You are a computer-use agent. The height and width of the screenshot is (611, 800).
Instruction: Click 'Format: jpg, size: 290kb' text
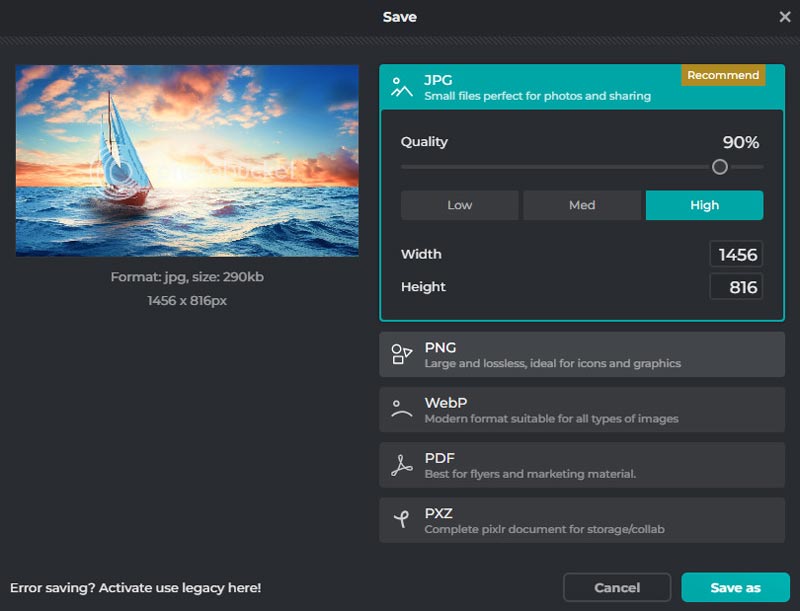(x=187, y=277)
